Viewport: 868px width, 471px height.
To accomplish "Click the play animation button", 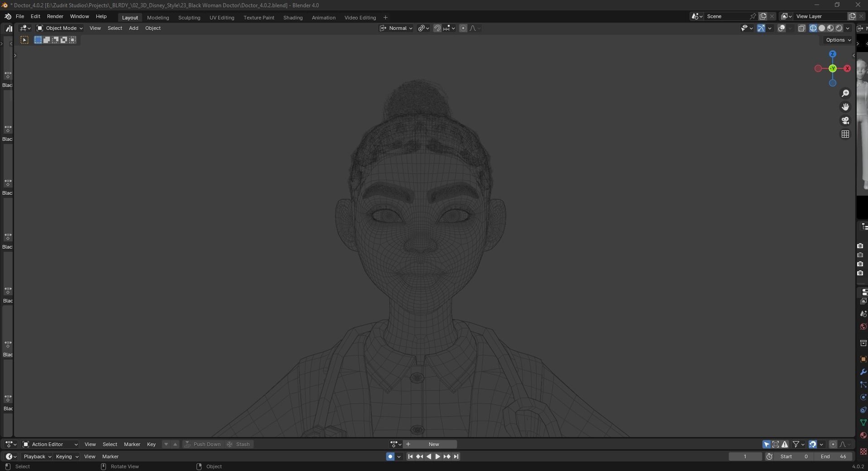I will [437, 457].
